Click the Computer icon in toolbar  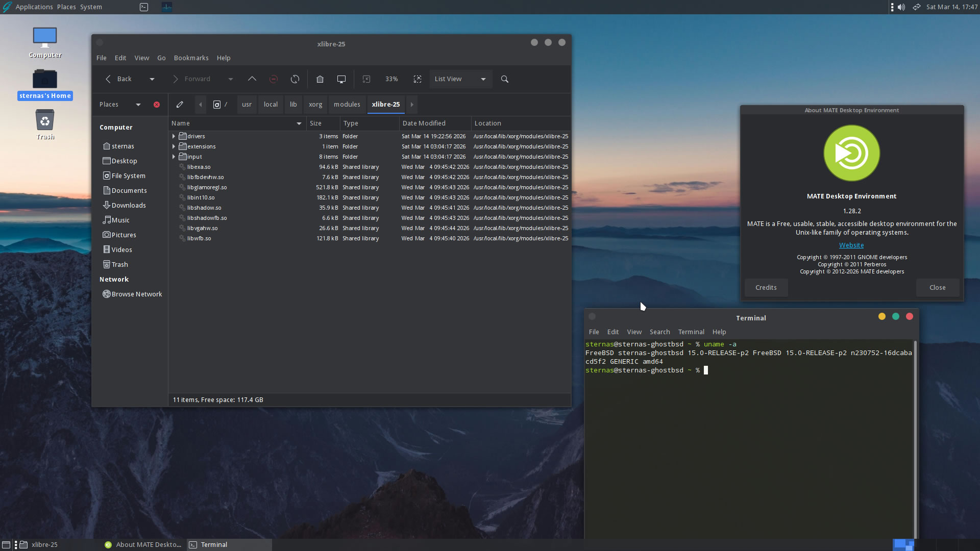(341, 79)
